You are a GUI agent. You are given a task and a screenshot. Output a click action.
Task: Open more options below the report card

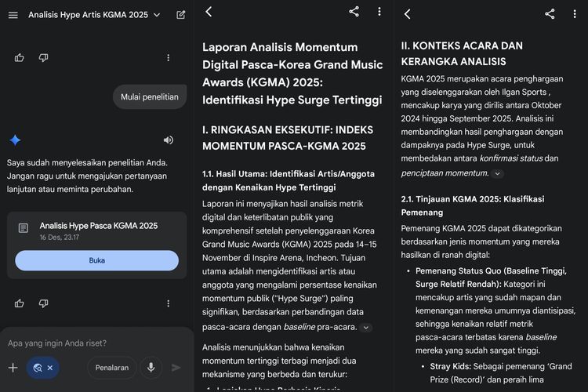(x=169, y=303)
